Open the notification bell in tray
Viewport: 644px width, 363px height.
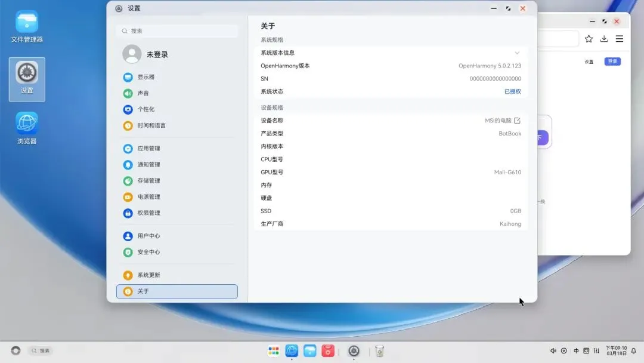634,350
